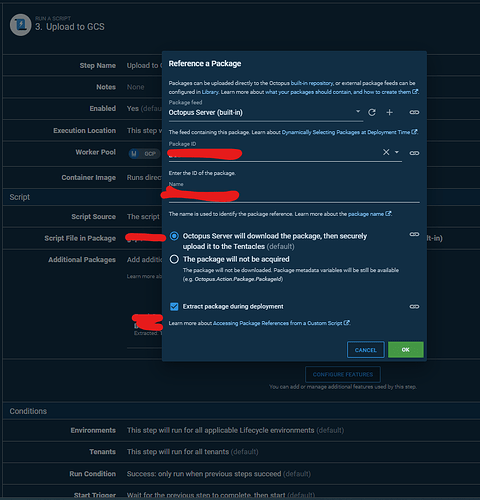Expand the Conditions section header
The width and height of the screenshot is (480, 500).
tap(240, 411)
